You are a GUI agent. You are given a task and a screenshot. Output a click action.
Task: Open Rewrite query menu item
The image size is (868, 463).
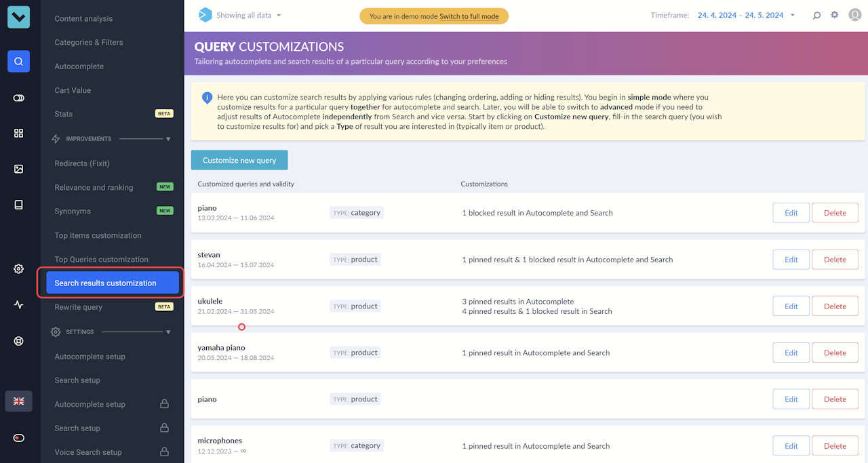(78, 307)
